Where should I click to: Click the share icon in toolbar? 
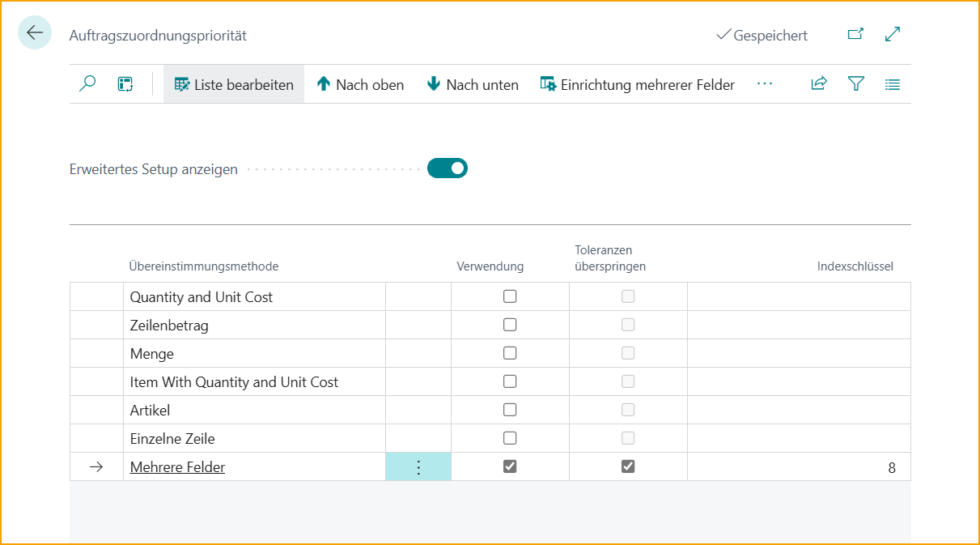tap(819, 84)
